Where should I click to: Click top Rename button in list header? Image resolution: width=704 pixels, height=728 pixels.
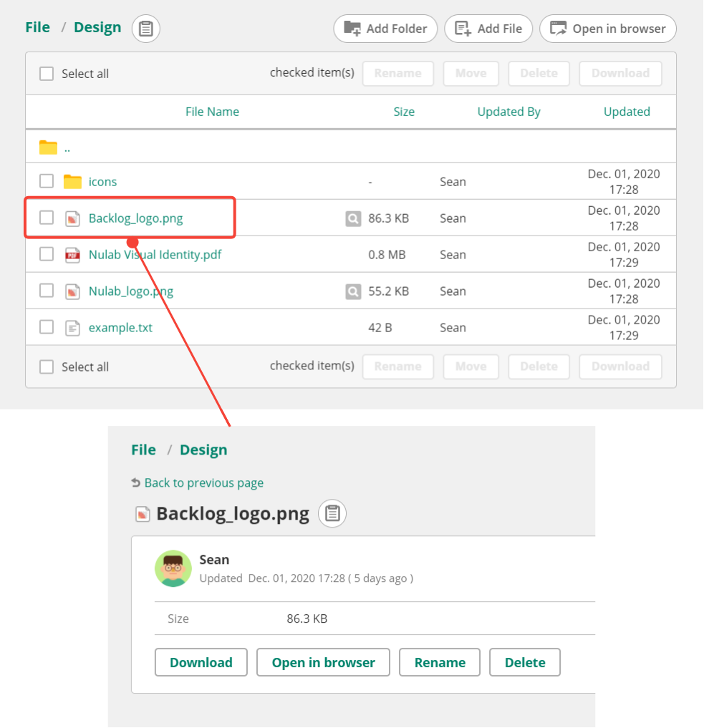(x=398, y=73)
